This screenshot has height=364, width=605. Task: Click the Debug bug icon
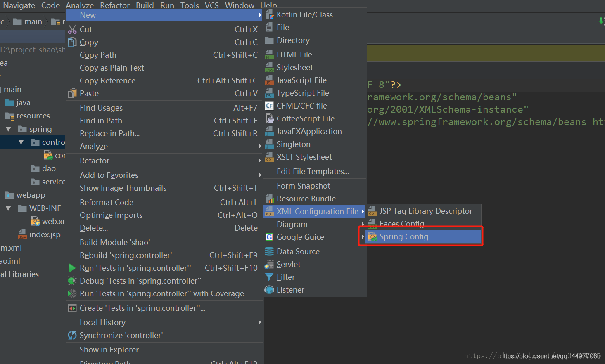72,281
